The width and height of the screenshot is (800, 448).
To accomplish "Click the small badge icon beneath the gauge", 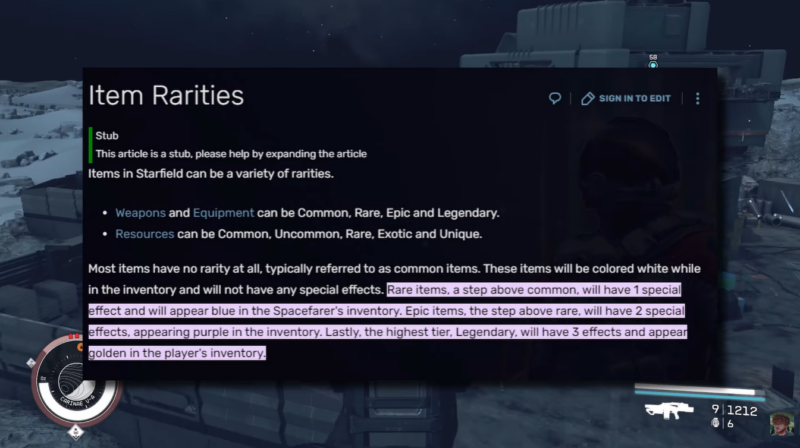I will tap(77, 430).
